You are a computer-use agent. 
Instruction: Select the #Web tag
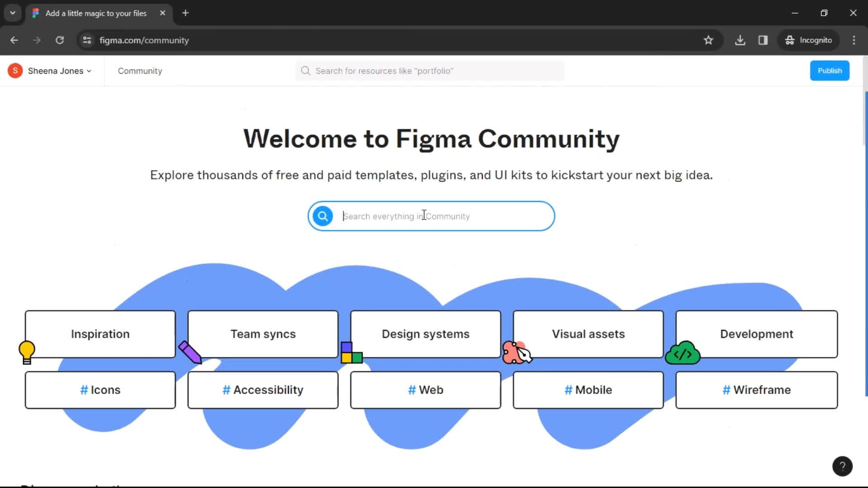click(x=426, y=390)
